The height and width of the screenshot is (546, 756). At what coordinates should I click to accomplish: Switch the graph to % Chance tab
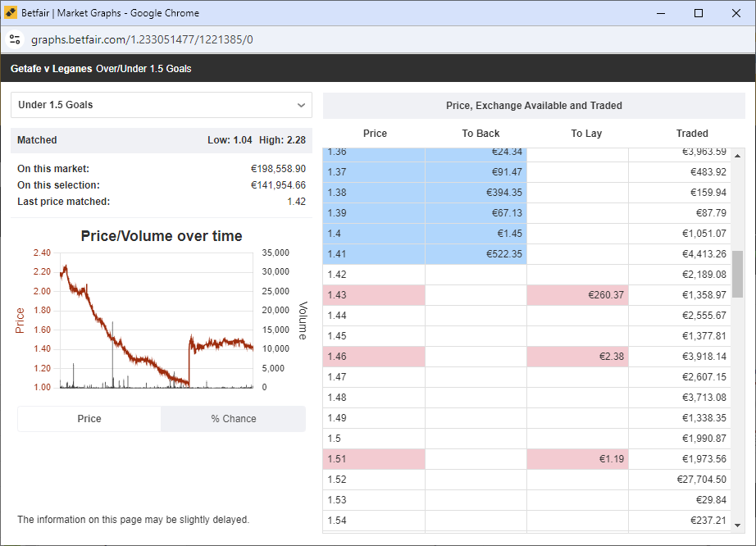234,419
